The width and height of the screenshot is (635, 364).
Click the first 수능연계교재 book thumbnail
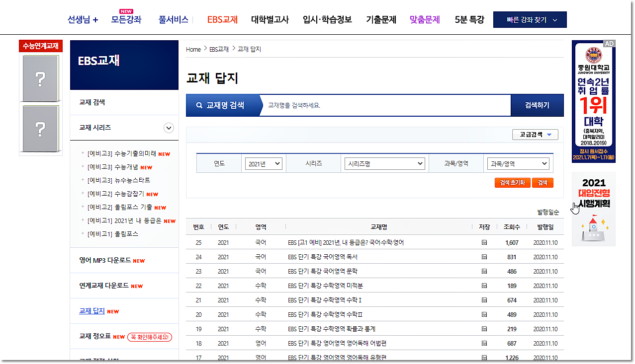coord(40,78)
